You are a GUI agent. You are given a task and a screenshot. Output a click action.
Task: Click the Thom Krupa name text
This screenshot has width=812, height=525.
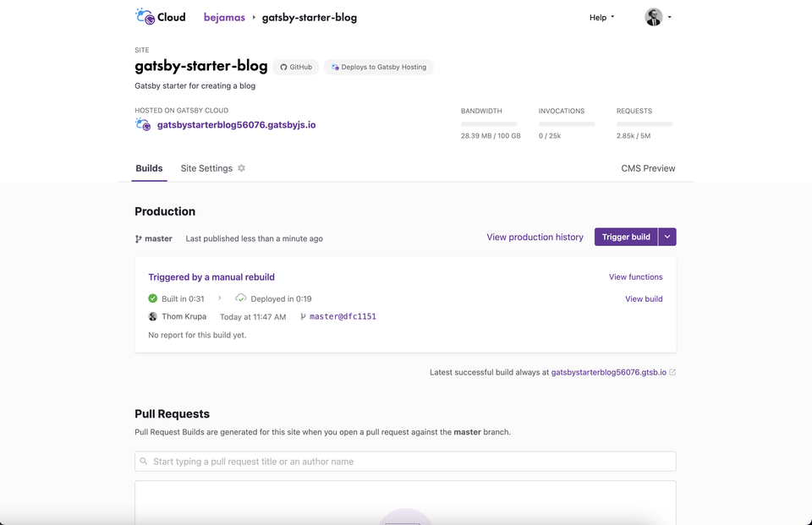184,316
